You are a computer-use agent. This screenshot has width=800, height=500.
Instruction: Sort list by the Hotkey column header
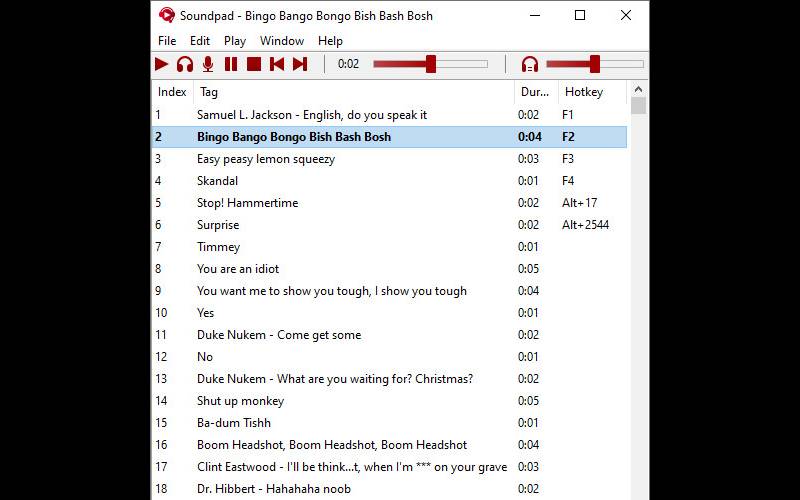point(590,92)
